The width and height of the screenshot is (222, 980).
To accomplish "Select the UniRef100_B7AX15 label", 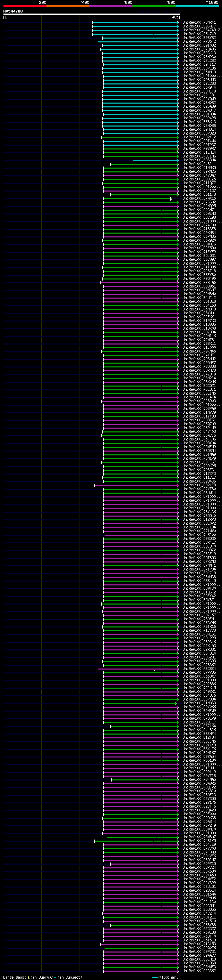I will [199, 199].
